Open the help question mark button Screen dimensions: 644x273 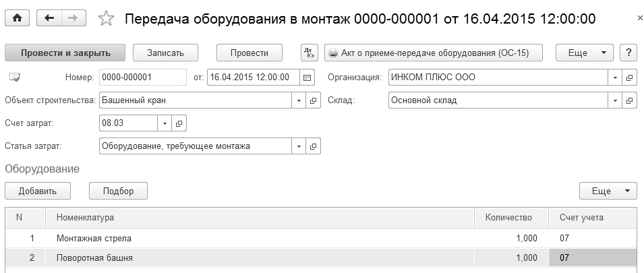628,53
